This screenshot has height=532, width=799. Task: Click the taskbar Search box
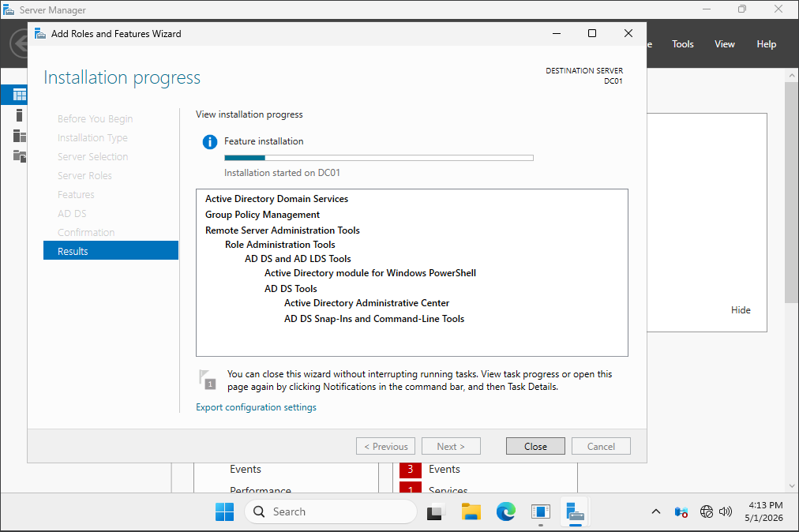tap(332, 511)
